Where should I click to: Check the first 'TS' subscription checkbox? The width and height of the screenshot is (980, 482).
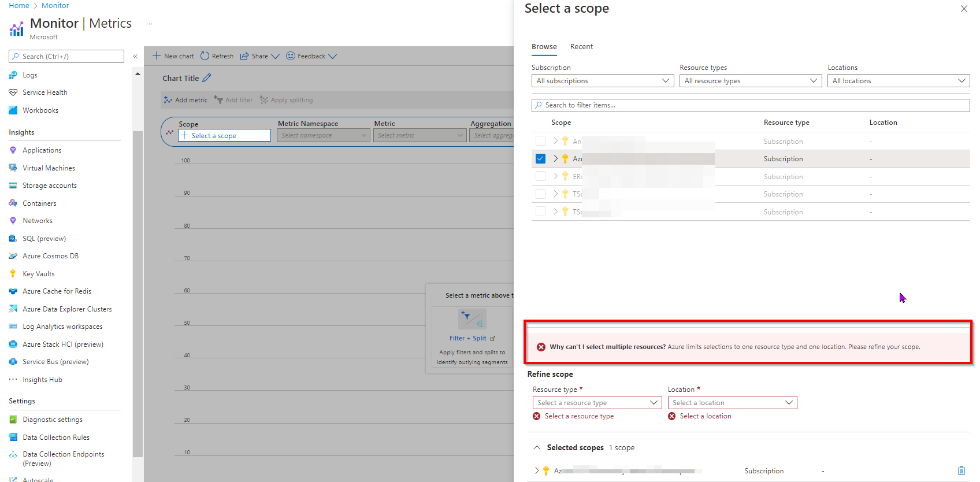pyautogui.click(x=540, y=194)
